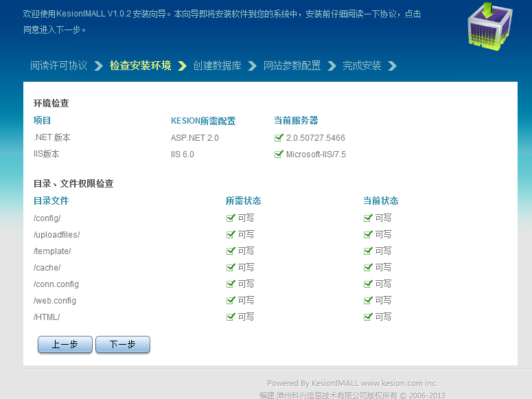Click the 当前服务器 column header

point(296,121)
